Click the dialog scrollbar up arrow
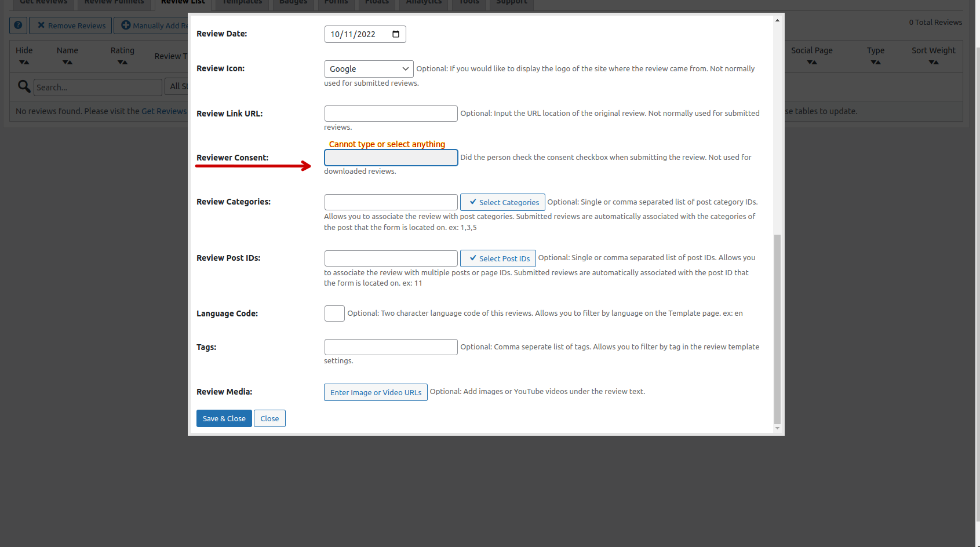This screenshot has width=980, height=547. pyautogui.click(x=777, y=20)
